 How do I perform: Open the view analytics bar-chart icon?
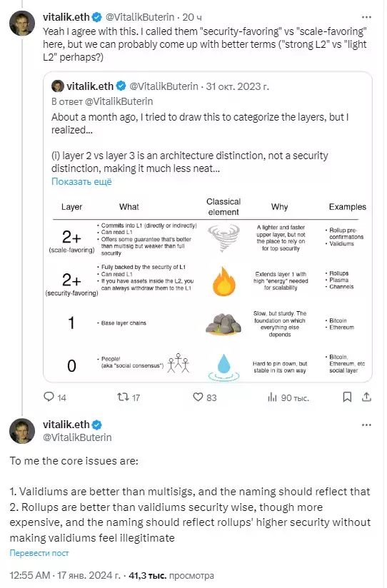coord(272,397)
